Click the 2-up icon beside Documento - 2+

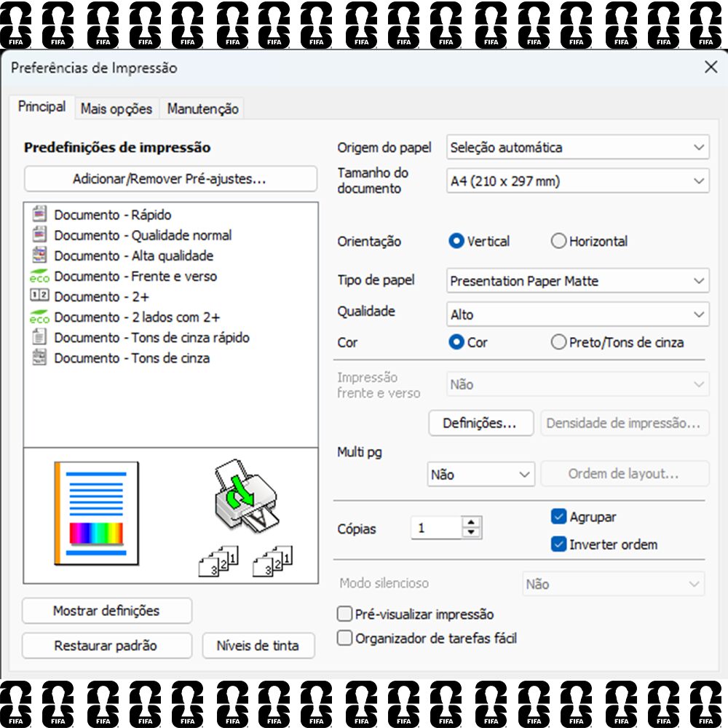click(x=39, y=296)
